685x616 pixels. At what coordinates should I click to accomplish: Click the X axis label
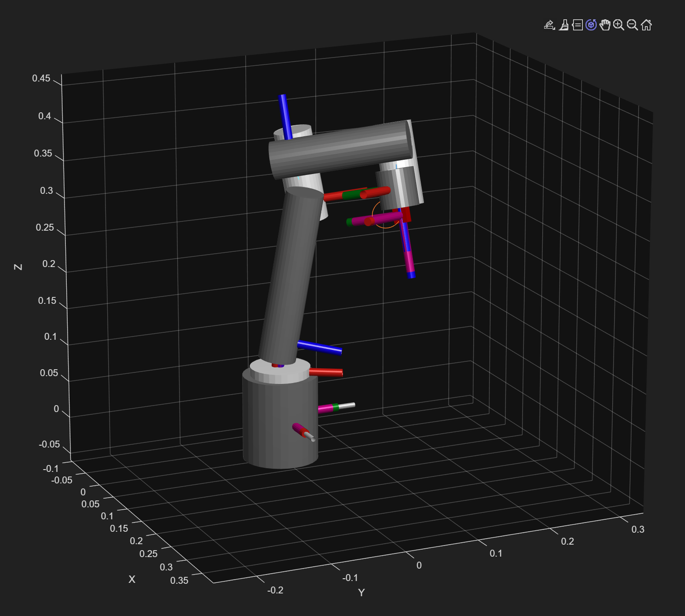[x=132, y=579]
